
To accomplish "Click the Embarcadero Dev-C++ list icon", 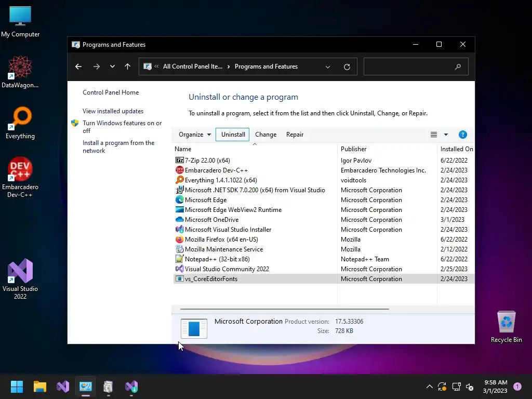I will click(179, 170).
